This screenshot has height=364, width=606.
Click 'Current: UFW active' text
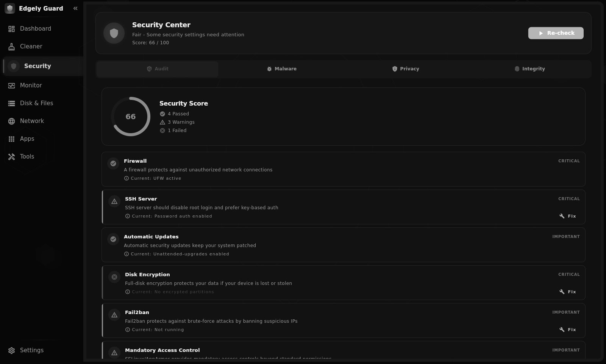(156, 178)
